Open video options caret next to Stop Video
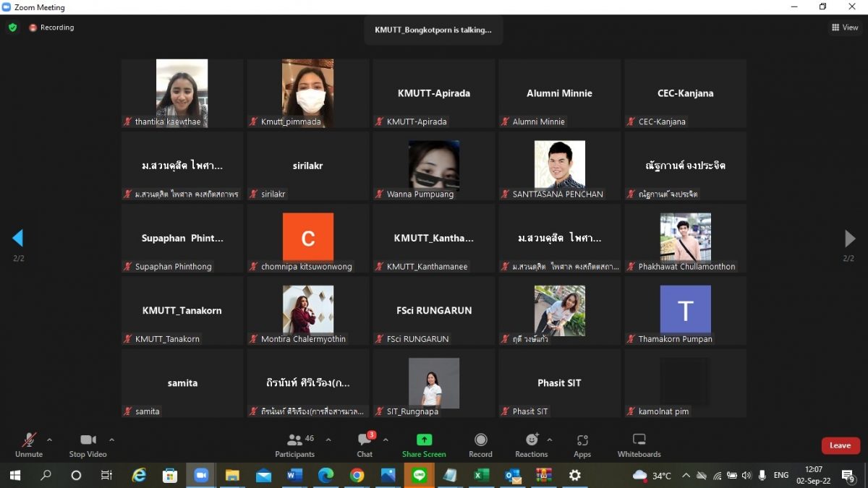This screenshot has height=488, width=868. tap(111, 440)
